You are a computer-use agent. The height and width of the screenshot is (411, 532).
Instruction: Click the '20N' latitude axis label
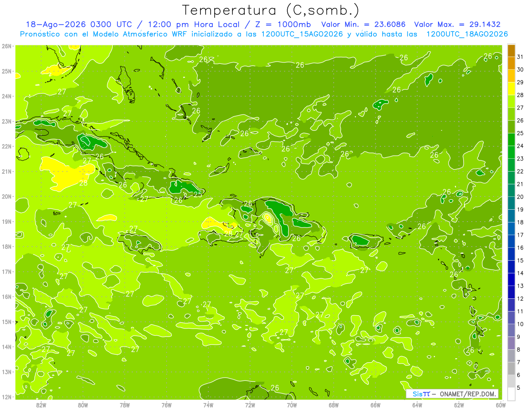click(6, 196)
